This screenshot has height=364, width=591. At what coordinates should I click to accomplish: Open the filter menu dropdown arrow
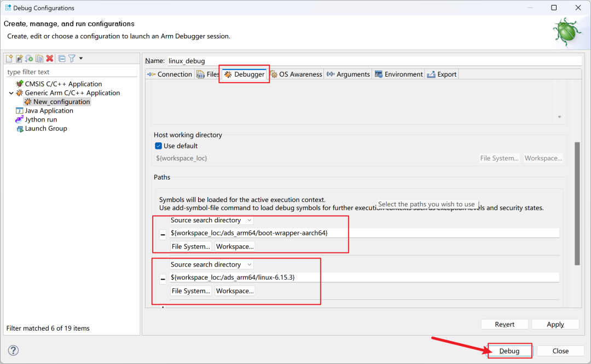[x=81, y=59]
